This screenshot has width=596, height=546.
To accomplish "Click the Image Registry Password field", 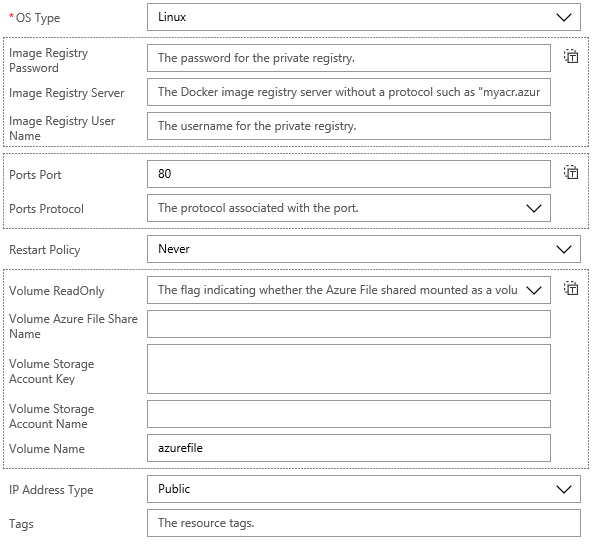I will [349, 58].
